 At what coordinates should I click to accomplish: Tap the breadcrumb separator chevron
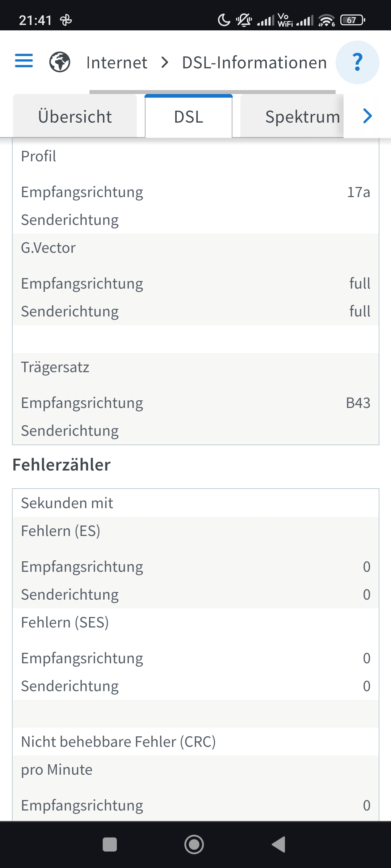pyautogui.click(x=165, y=63)
